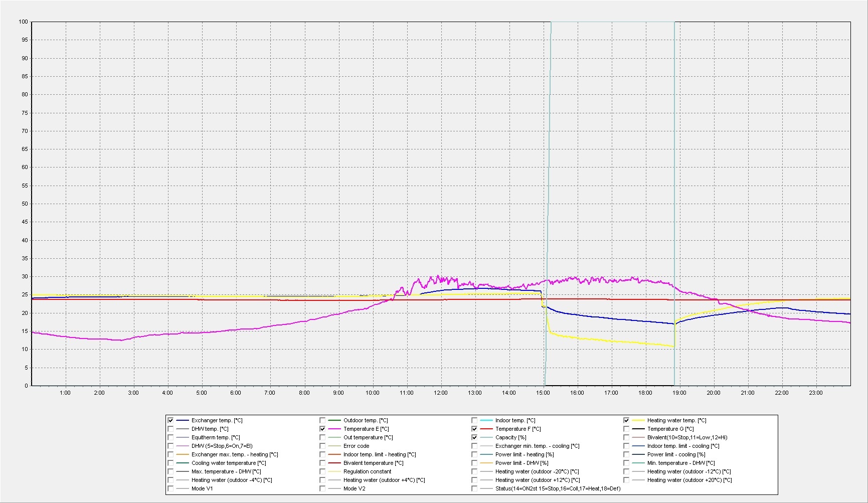Tick the Bivalent(10=Stop,11=Low,12=Hi) checkbox
The height and width of the screenshot is (503, 868).
click(626, 437)
